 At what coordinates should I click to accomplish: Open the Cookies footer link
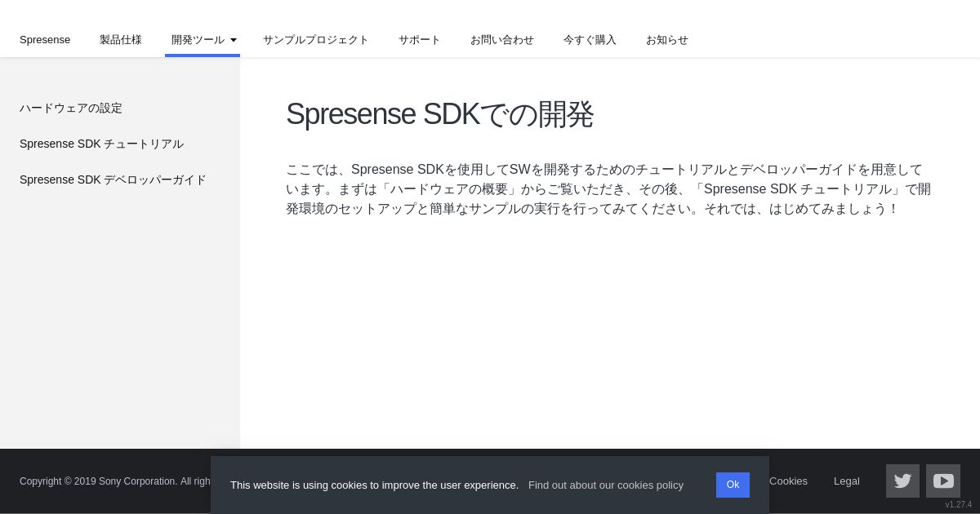pos(788,481)
